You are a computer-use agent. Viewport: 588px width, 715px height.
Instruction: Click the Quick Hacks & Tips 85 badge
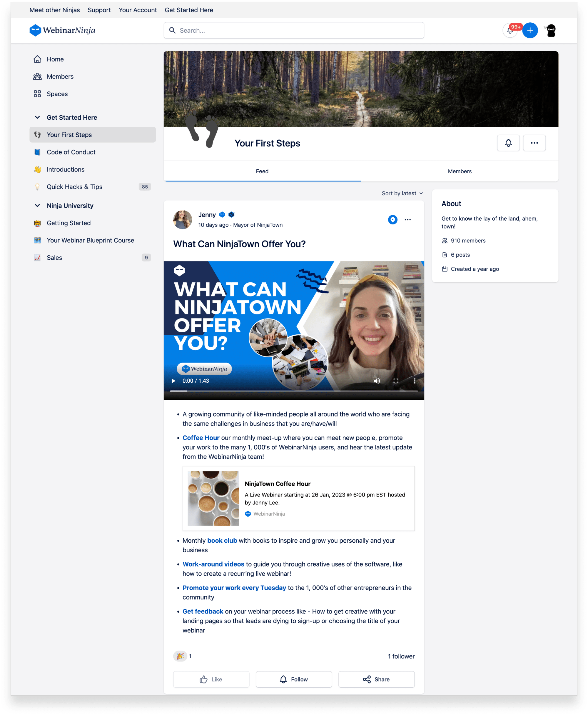(x=145, y=187)
